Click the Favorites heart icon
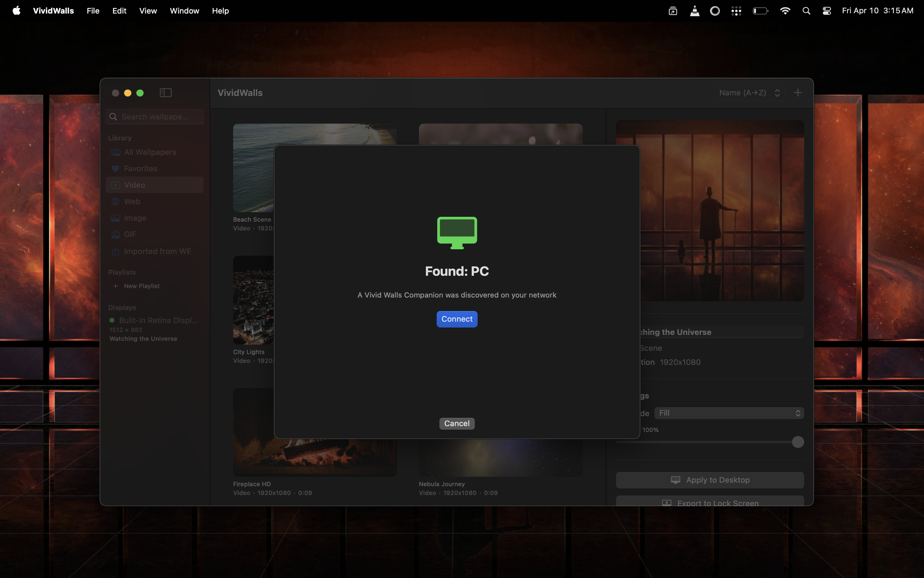The image size is (924, 578). [x=115, y=169]
